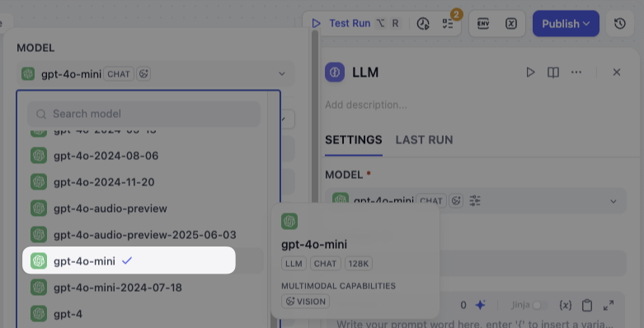
Task: Open the LLM node help book icon
Action: click(x=552, y=73)
